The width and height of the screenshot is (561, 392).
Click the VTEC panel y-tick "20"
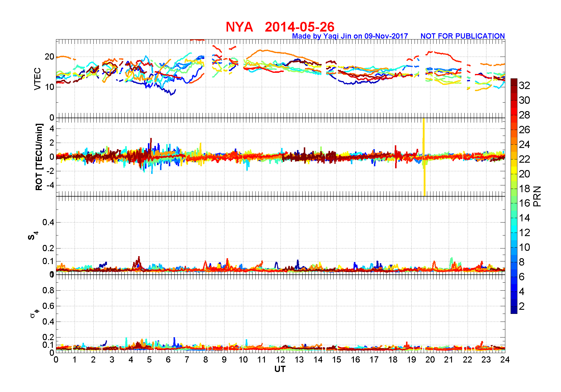click(x=49, y=57)
